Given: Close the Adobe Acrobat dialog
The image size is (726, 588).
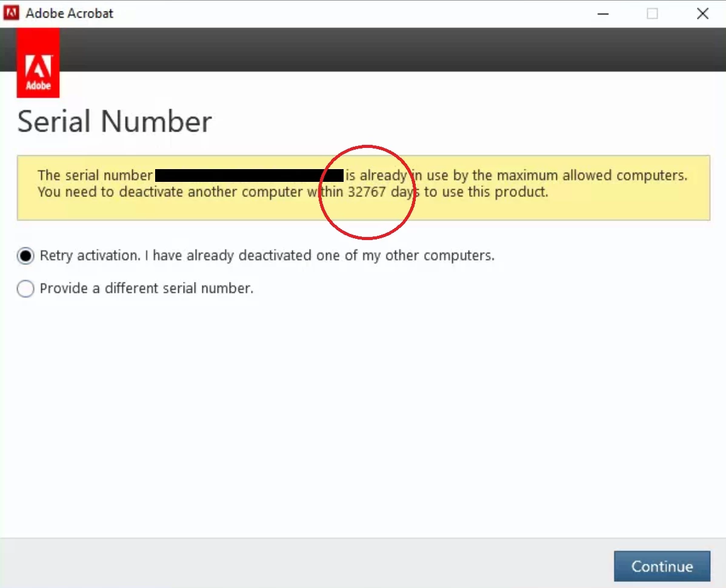Looking at the screenshot, I should point(702,13).
